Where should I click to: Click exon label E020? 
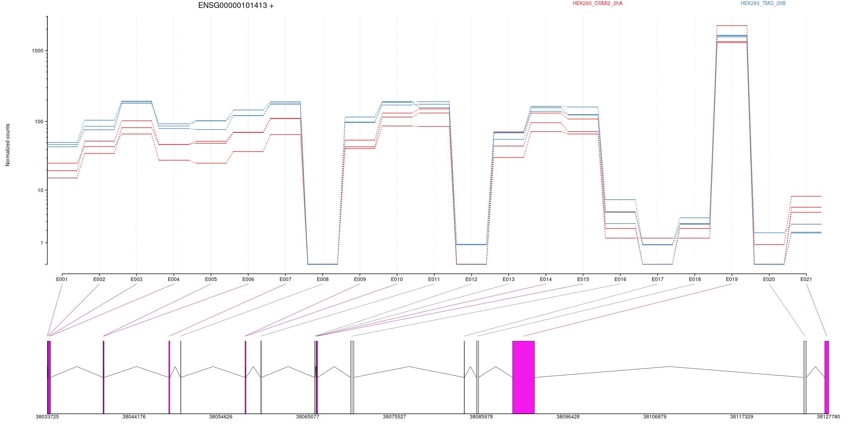[769, 280]
